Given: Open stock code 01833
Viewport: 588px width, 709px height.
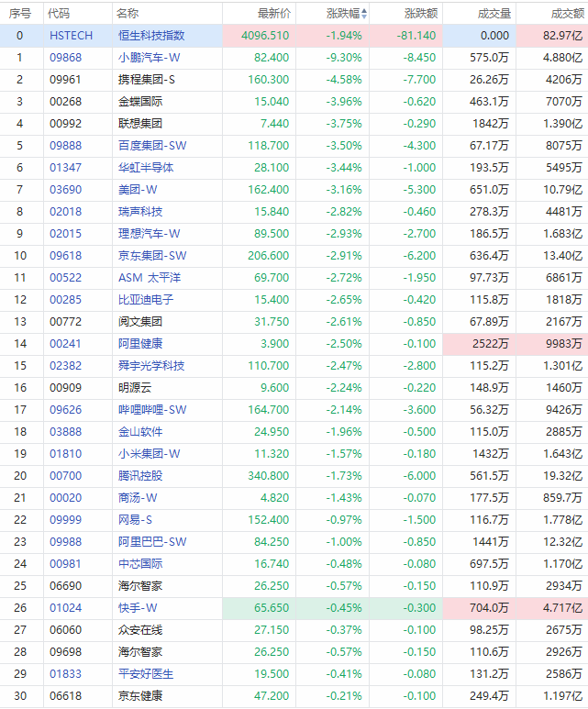Looking at the screenshot, I should 65,674.
